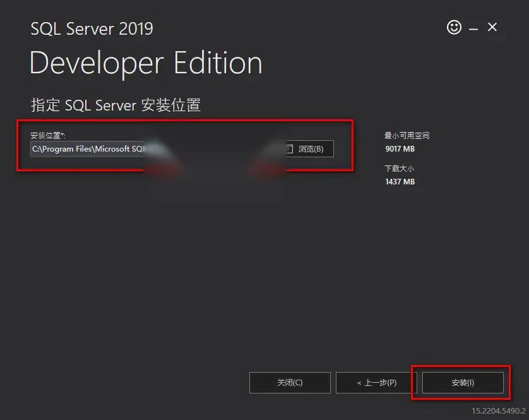The width and height of the screenshot is (529, 420).
Task: Click the 指定 SQL Server 安装位置 heading
Action: (x=116, y=105)
